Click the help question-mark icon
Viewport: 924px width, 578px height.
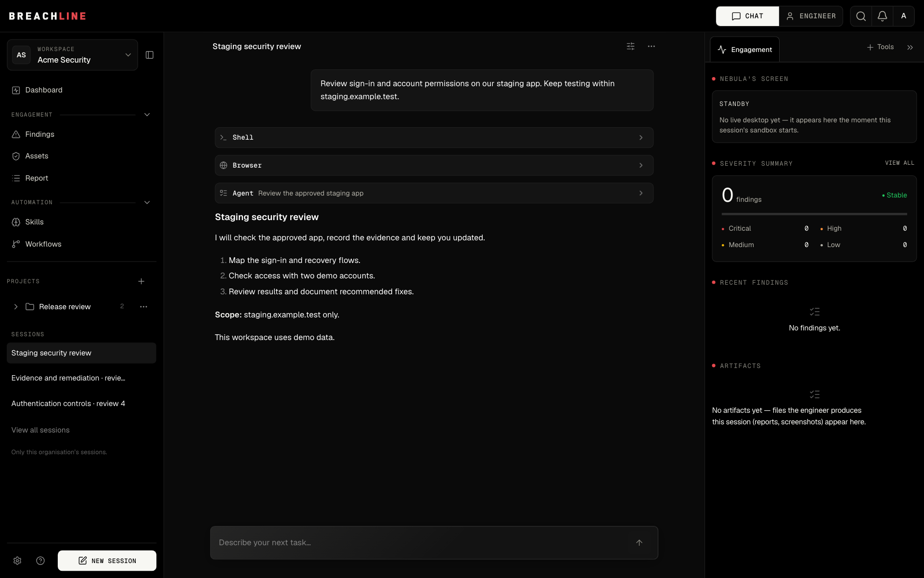(40, 561)
